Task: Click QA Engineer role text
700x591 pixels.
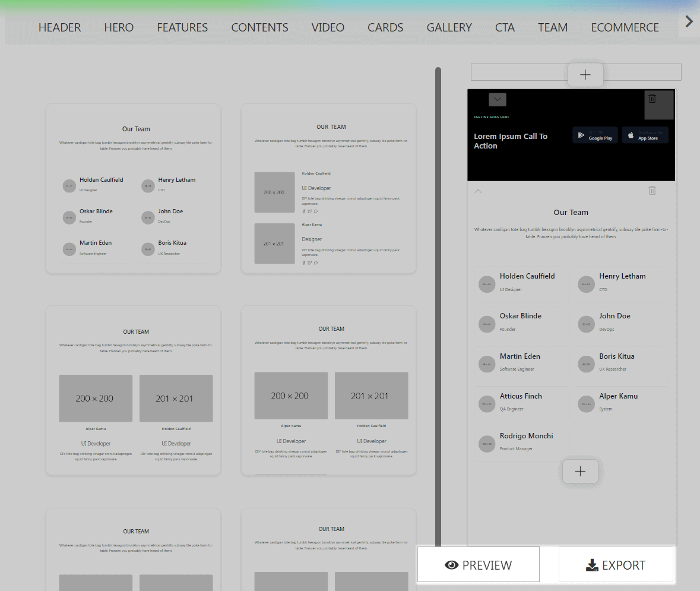Action: pyautogui.click(x=511, y=409)
